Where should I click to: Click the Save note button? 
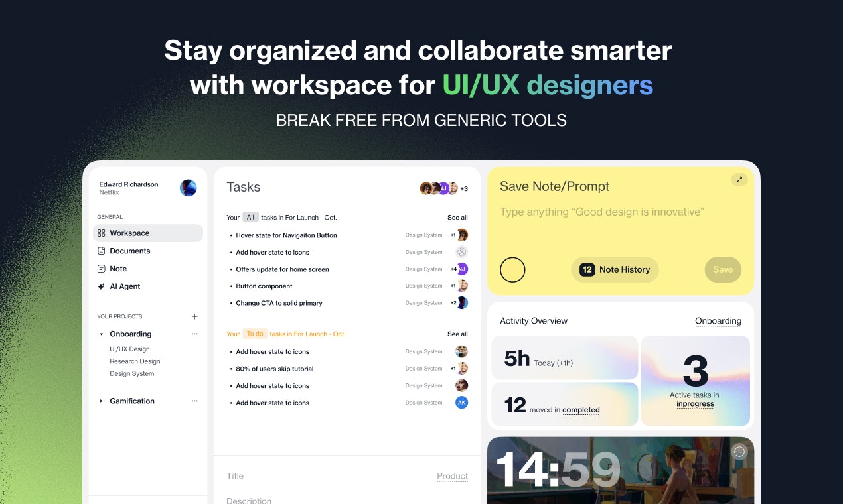(723, 269)
